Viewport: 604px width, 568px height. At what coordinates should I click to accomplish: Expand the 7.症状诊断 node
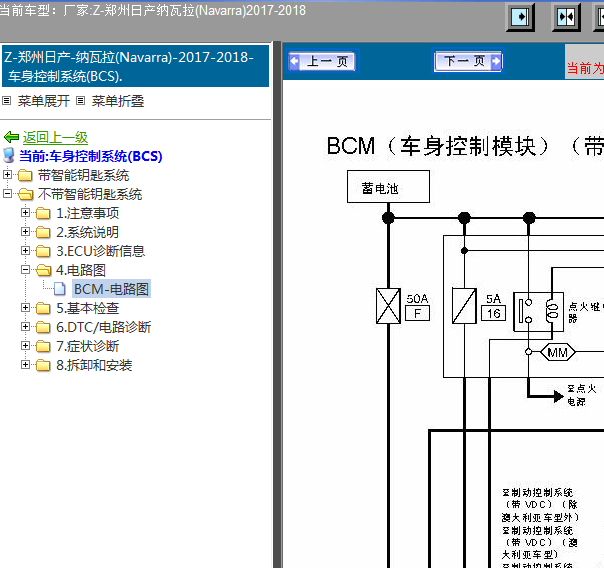click(25, 345)
